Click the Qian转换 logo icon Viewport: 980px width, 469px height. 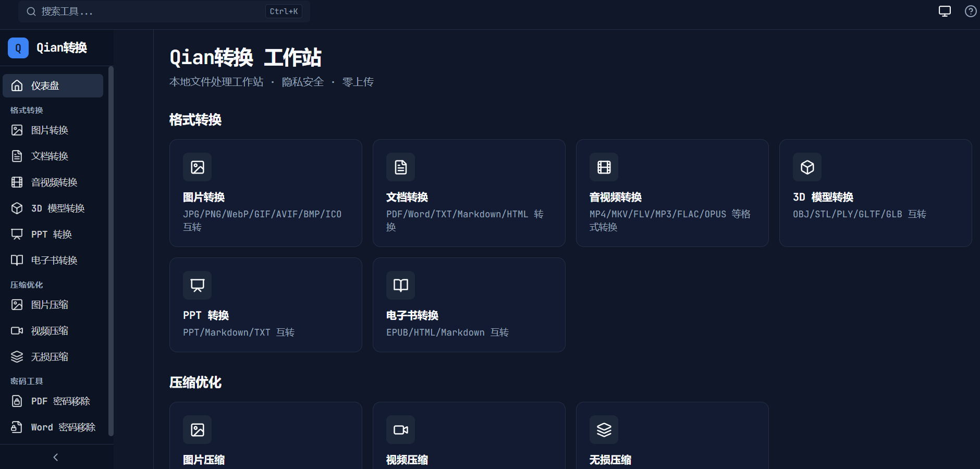[18, 48]
